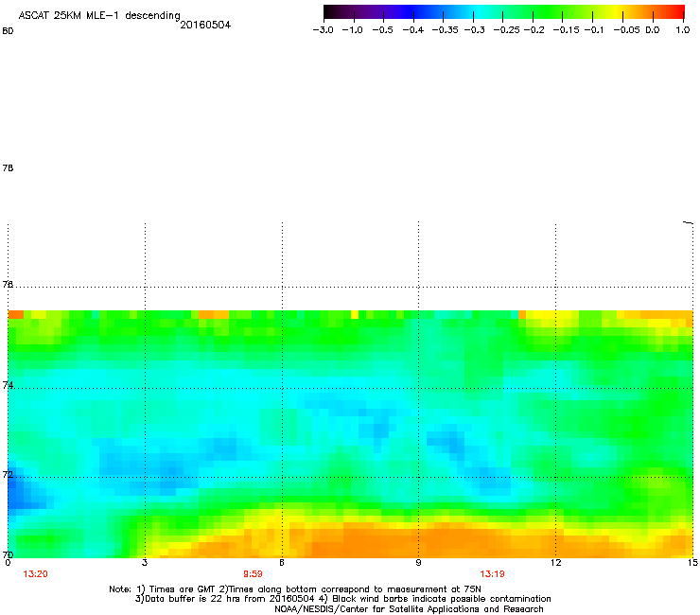Click the note line 'Times are GMT'

click(295, 589)
